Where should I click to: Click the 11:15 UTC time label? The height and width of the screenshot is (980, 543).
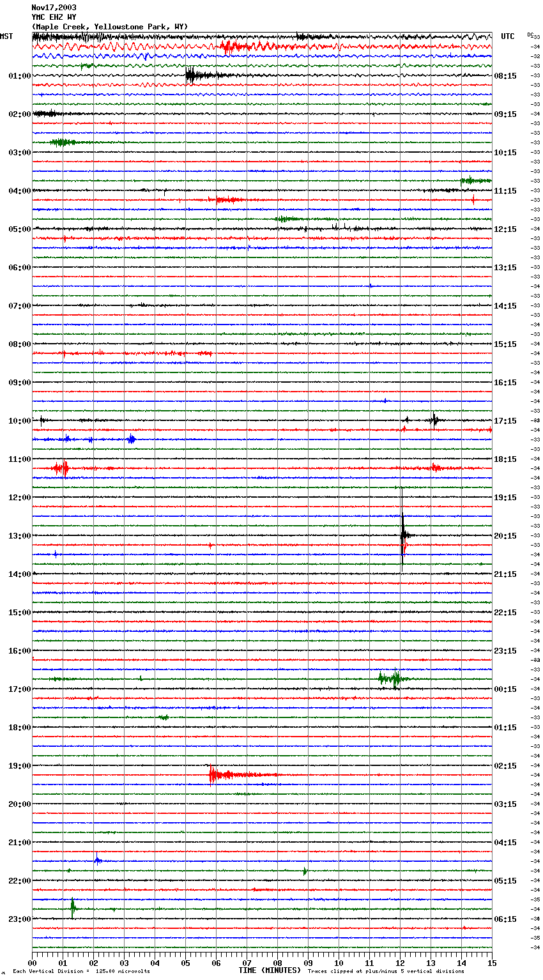[505, 191]
